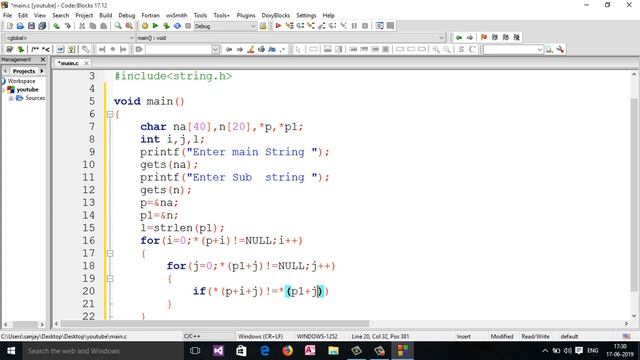This screenshot has height=360, width=640.
Task: Cut selection using the scissors icon
Action: [82, 26]
